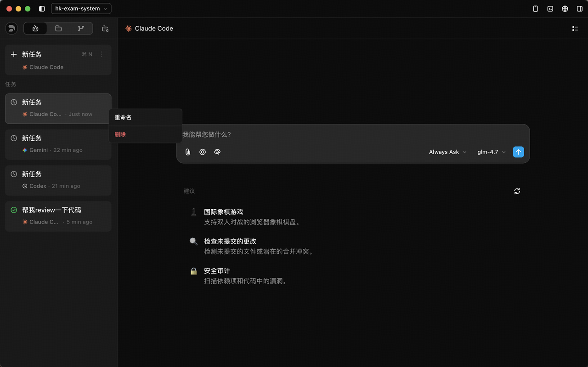Image resolution: width=588 pixels, height=367 pixels.
Task: Refresh the suggestions list
Action: [x=517, y=191]
